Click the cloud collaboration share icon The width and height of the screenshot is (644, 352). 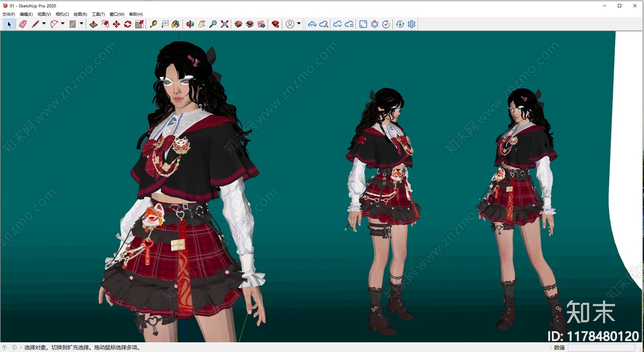[x=324, y=24]
